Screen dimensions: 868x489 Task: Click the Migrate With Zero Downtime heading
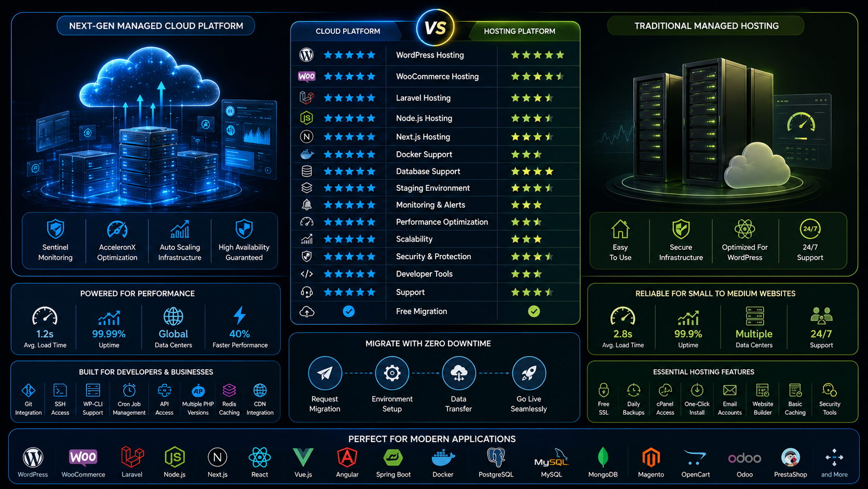[x=428, y=343]
